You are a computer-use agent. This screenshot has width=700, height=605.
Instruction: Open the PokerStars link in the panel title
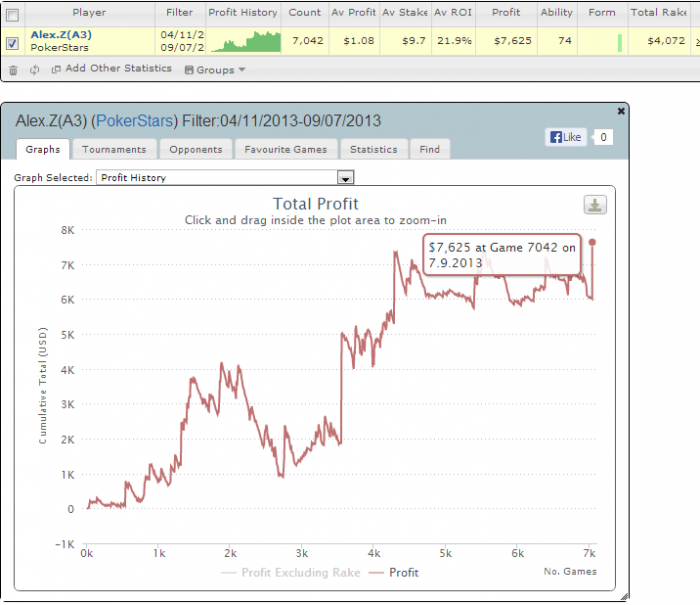[x=134, y=121]
